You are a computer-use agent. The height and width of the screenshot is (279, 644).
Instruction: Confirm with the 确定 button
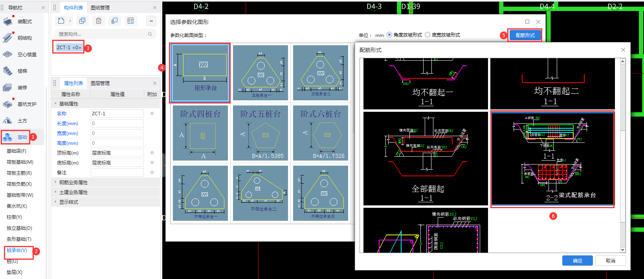pos(578,261)
